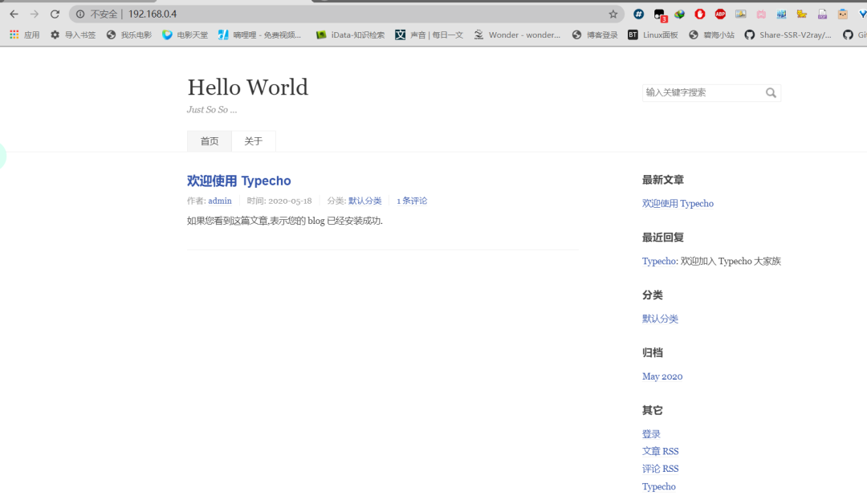Open 默认分类 link in post meta

click(x=365, y=201)
